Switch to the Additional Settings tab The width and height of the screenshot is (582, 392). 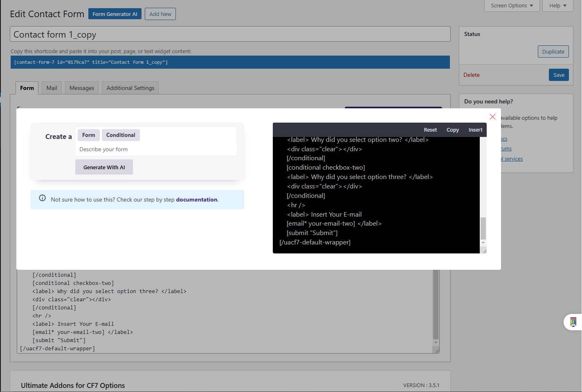tap(130, 87)
